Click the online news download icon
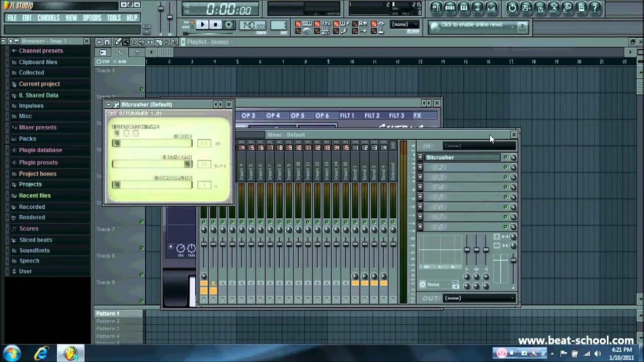 pyautogui.click(x=522, y=27)
